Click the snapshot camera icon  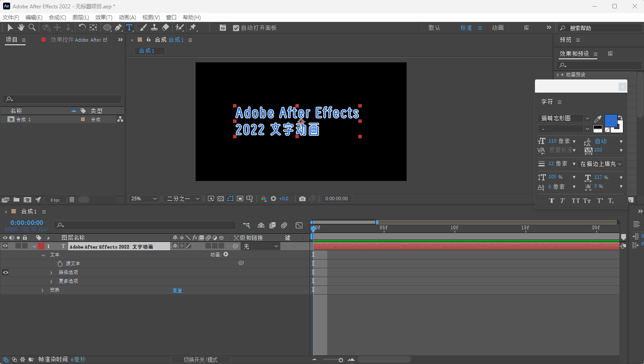(x=302, y=199)
